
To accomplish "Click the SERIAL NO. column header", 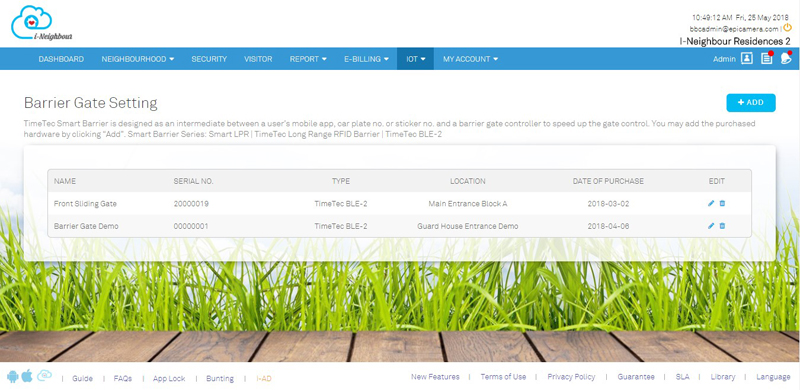I will [193, 181].
